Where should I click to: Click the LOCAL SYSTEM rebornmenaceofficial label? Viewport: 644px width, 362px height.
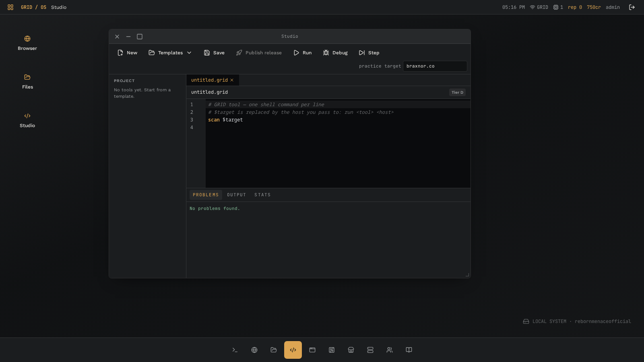pyautogui.click(x=577, y=321)
